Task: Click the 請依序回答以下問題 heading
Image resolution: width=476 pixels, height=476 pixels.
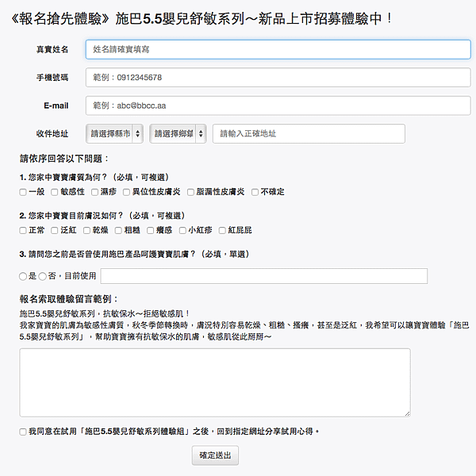Action: [63, 159]
